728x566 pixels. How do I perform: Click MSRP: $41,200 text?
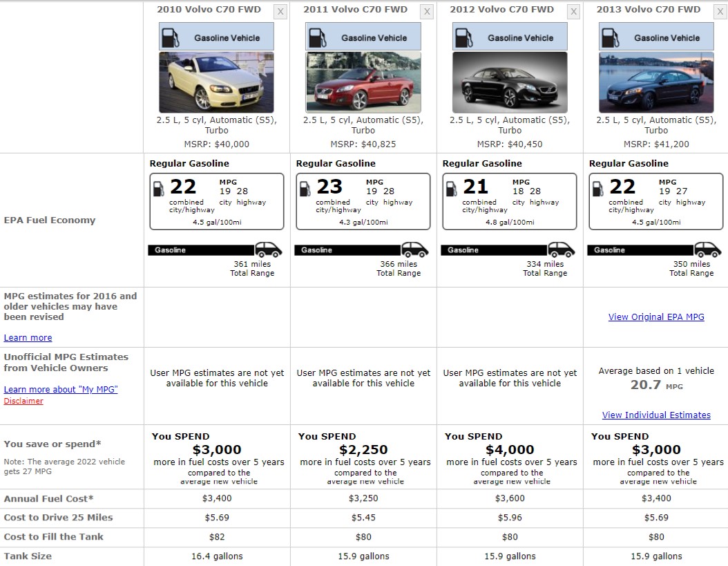point(656,144)
